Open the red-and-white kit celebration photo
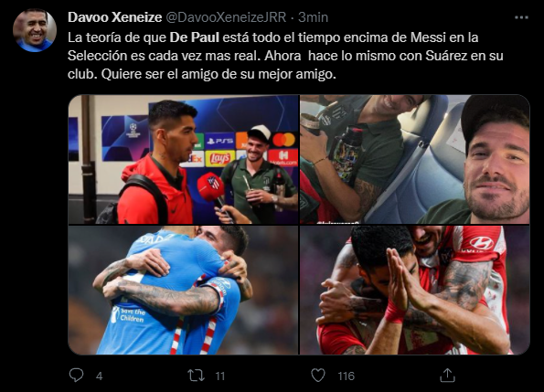 coord(415,290)
